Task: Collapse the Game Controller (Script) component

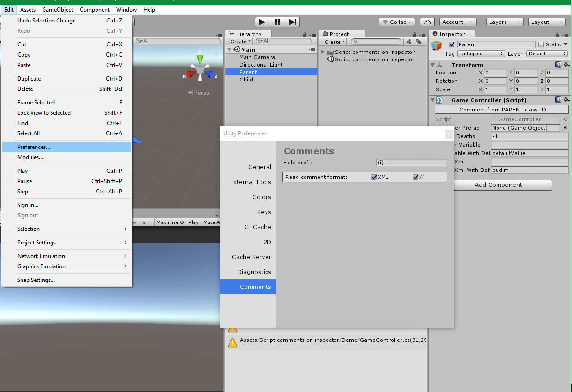Action: click(432, 100)
